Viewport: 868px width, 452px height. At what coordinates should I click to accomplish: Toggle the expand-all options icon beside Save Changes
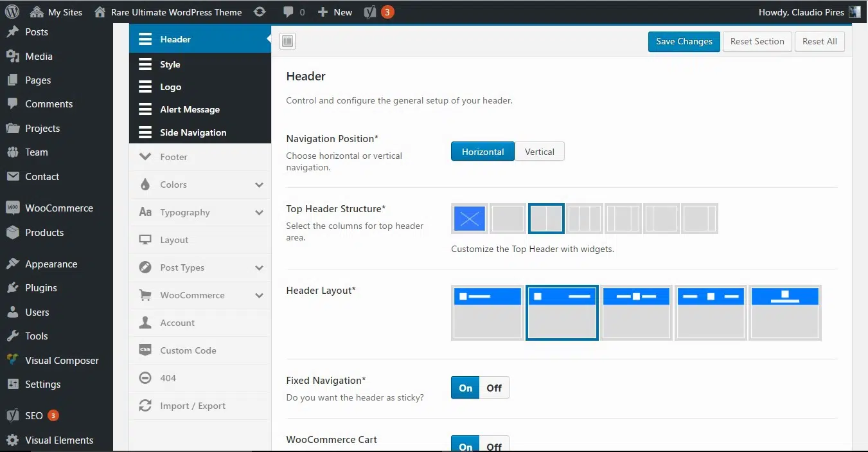(x=287, y=41)
